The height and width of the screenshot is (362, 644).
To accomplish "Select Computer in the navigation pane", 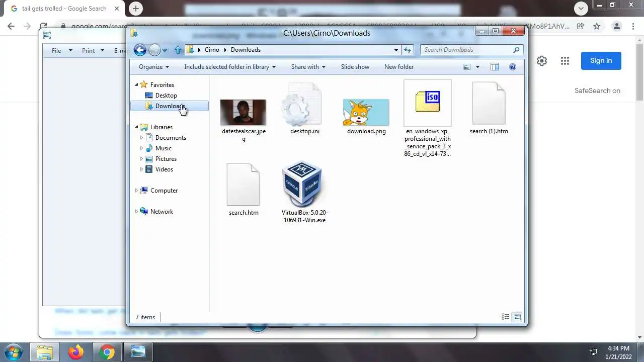I will [x=164, y=191].
